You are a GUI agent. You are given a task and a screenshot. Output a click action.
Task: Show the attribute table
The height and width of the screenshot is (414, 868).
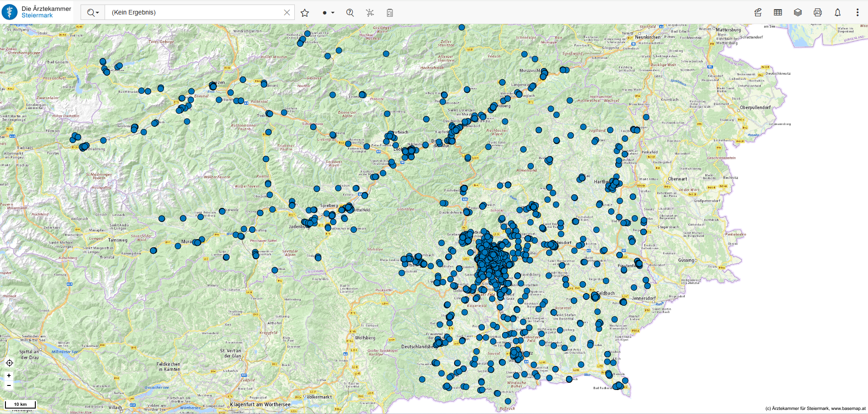coord(778,13)
